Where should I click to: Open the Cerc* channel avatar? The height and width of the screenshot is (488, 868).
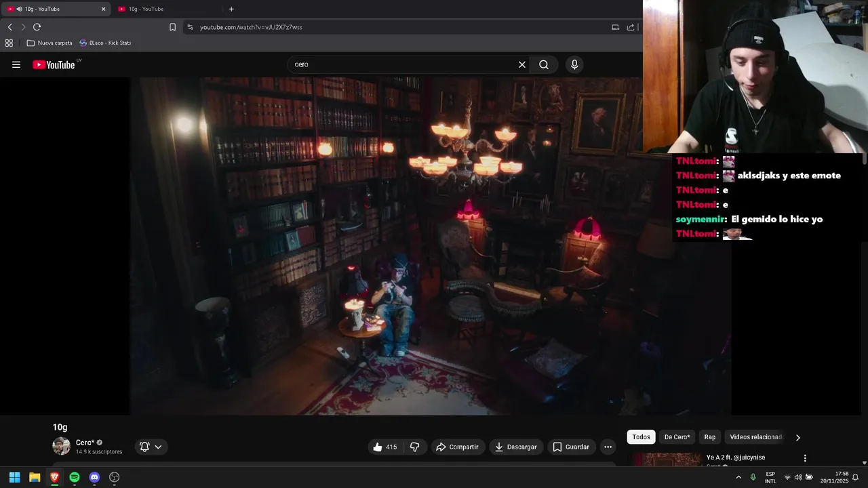pyautogui.click(x=61, y=446)
